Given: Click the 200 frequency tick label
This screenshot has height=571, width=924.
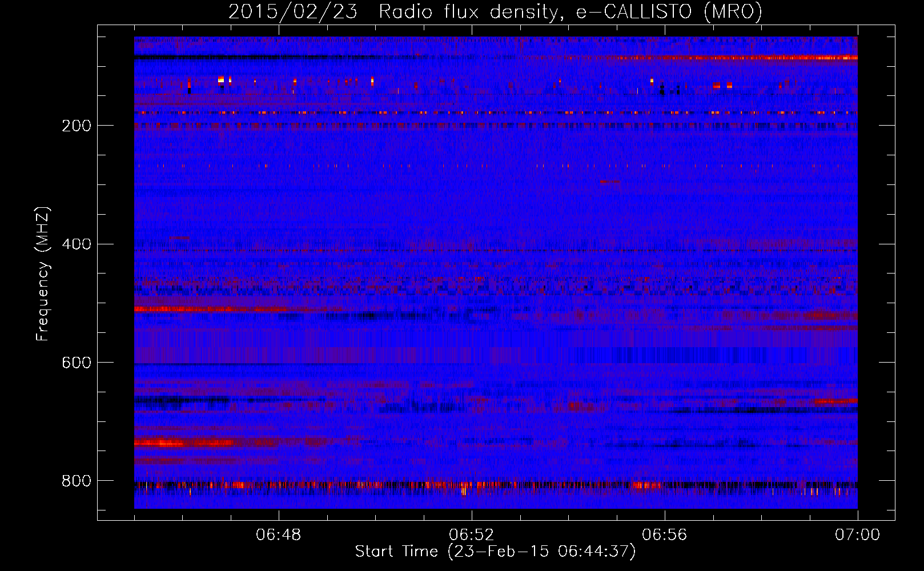Looking at the screenshot, I should (77, 126).
